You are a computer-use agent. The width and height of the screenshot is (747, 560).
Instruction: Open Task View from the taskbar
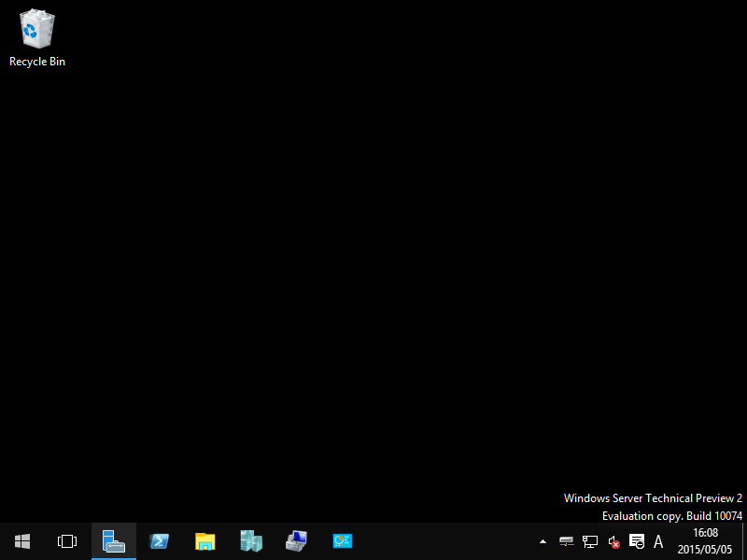tap(67, 541)
